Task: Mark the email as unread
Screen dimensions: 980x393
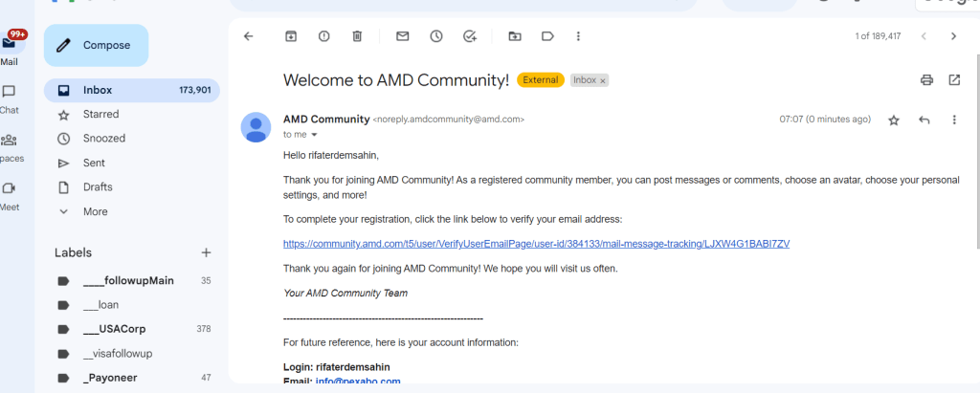Action: pyautogui.click(x=403, y=36)
